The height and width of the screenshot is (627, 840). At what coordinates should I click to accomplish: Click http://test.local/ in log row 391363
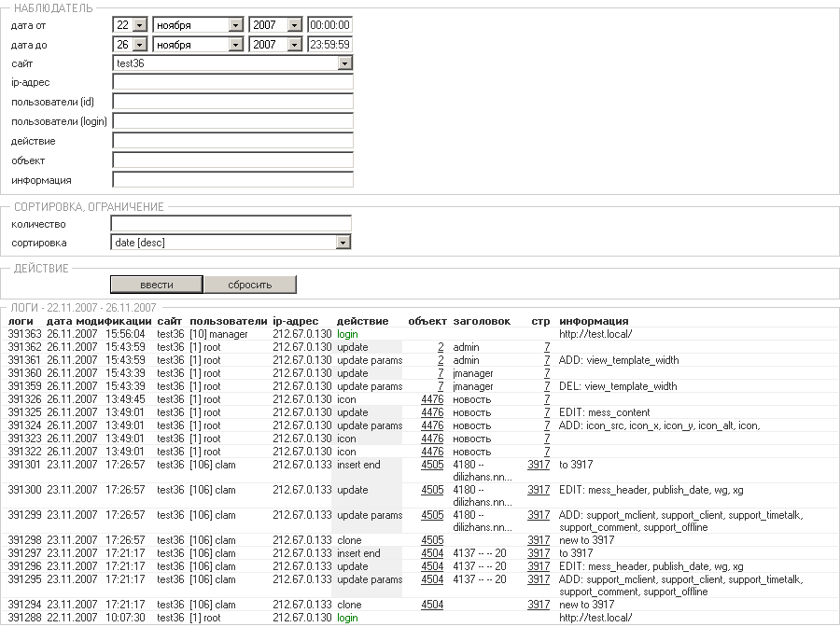click(x=595, y=334)
